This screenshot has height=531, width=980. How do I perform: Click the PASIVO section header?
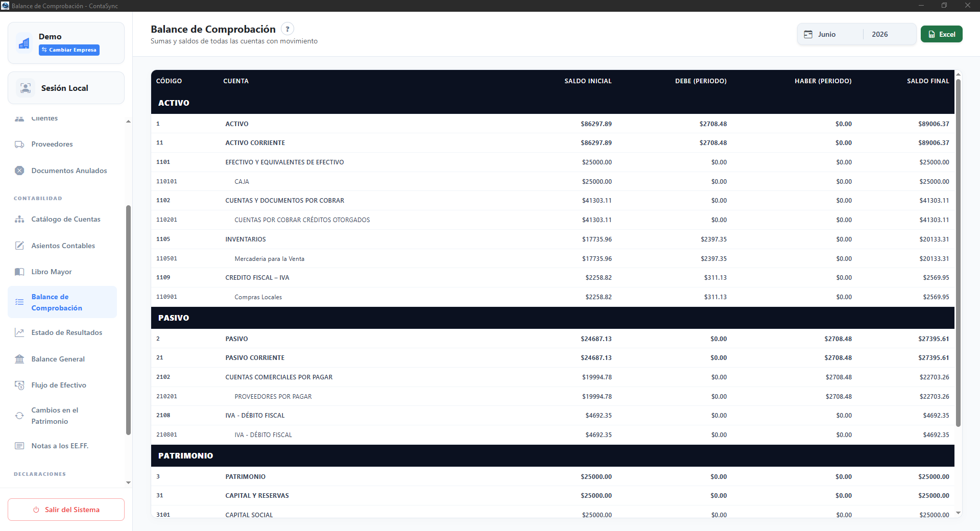click(553, 318)
